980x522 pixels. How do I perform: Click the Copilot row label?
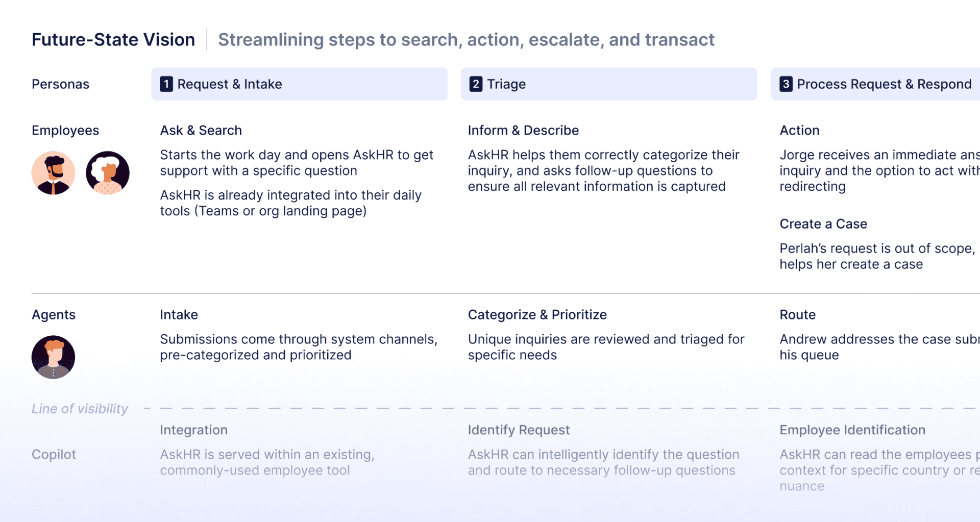(54, 455)
